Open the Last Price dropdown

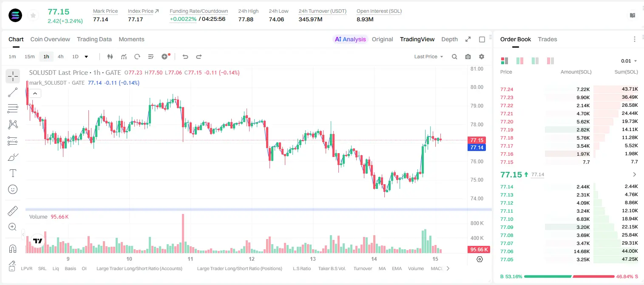point(428,57)
